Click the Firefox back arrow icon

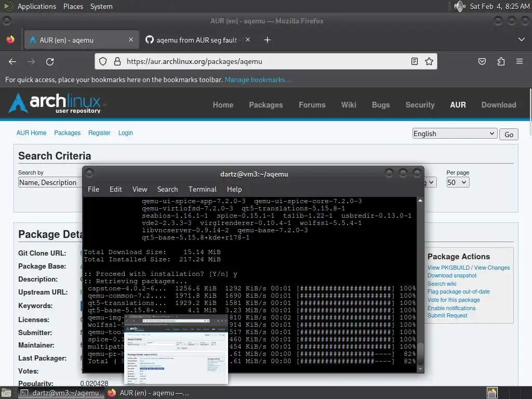(12, 61)
